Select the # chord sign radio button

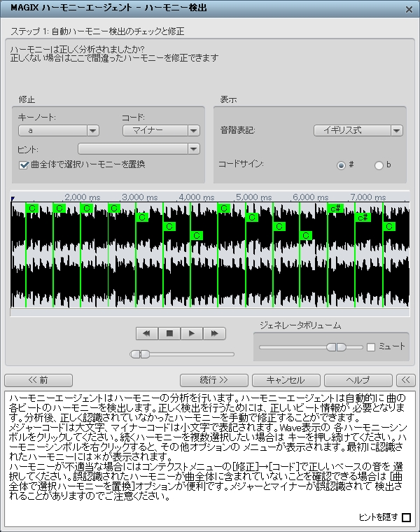[x=341, y=165]
